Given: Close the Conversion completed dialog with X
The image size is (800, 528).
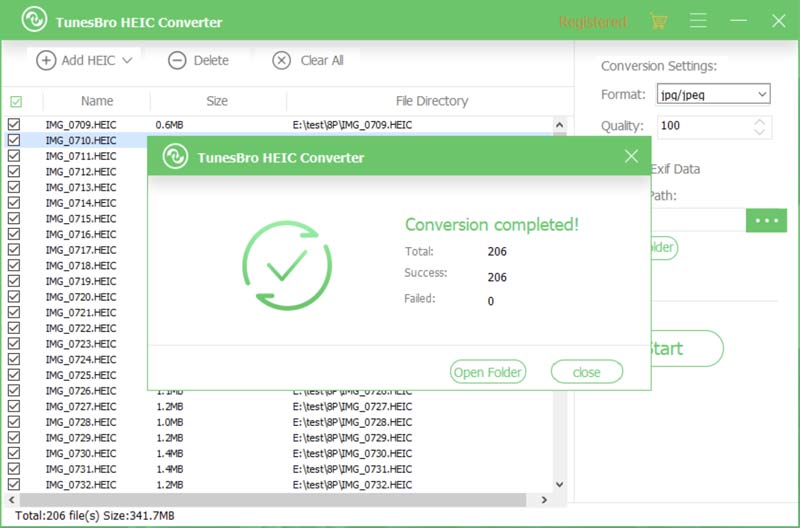Looking at the screenshot, I should [631, 156].
